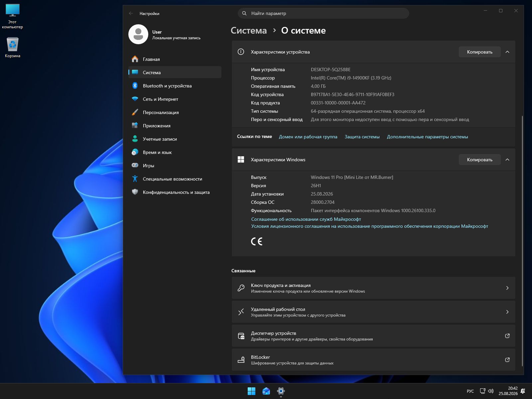The height and width of the screenshot is (399, 532).
Task: Open Соглашение об использовании служб Майкрософт
Action: click(x=306, y=219)
